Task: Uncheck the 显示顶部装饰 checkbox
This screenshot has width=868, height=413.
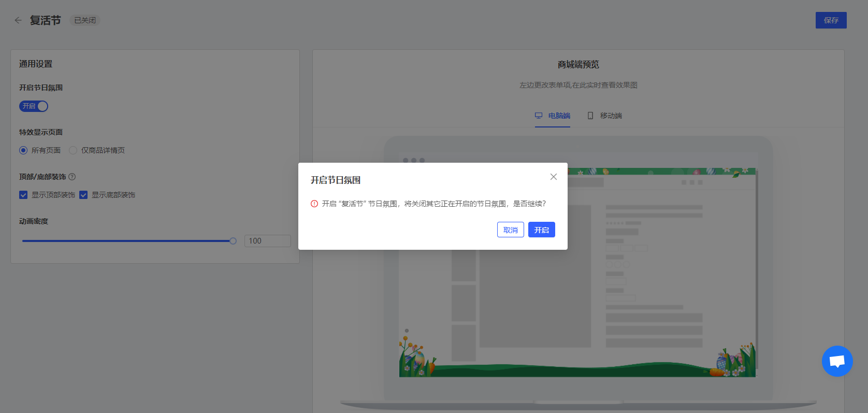Action: [23, 195]
